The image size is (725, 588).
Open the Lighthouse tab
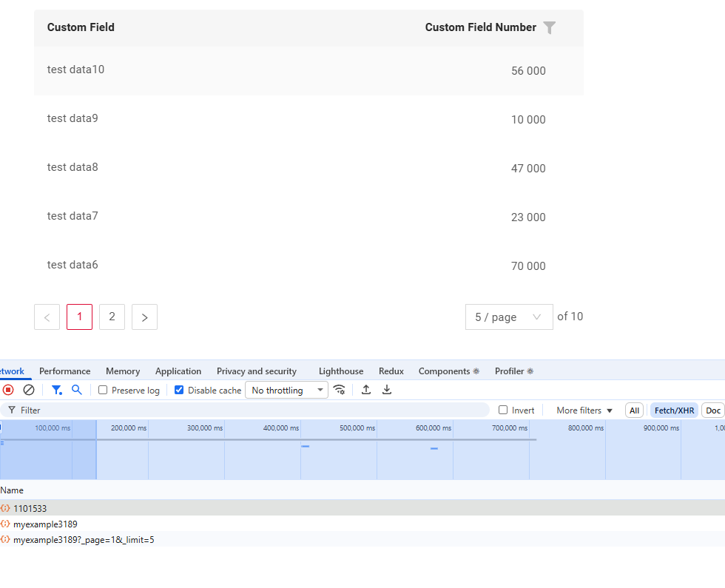[341, 371]
